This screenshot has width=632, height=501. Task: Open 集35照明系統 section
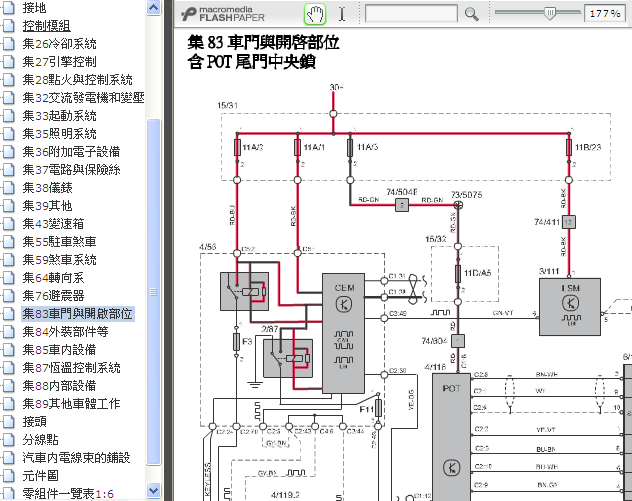[59, 134]
